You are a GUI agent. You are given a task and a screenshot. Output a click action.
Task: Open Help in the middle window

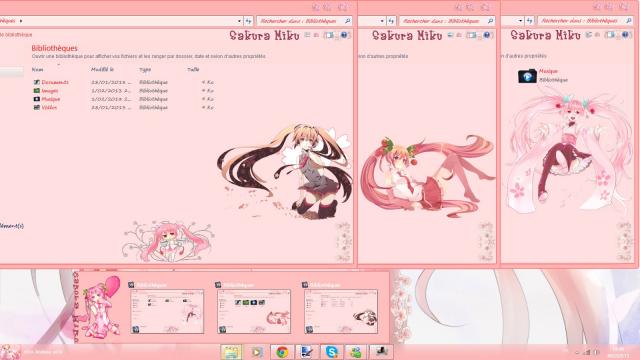click(487, 35)
